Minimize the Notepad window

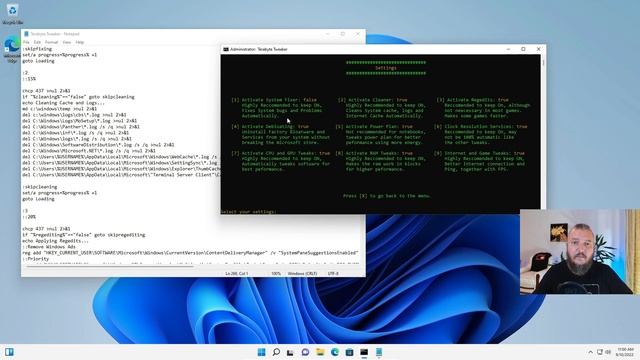[x=328, y=34]
